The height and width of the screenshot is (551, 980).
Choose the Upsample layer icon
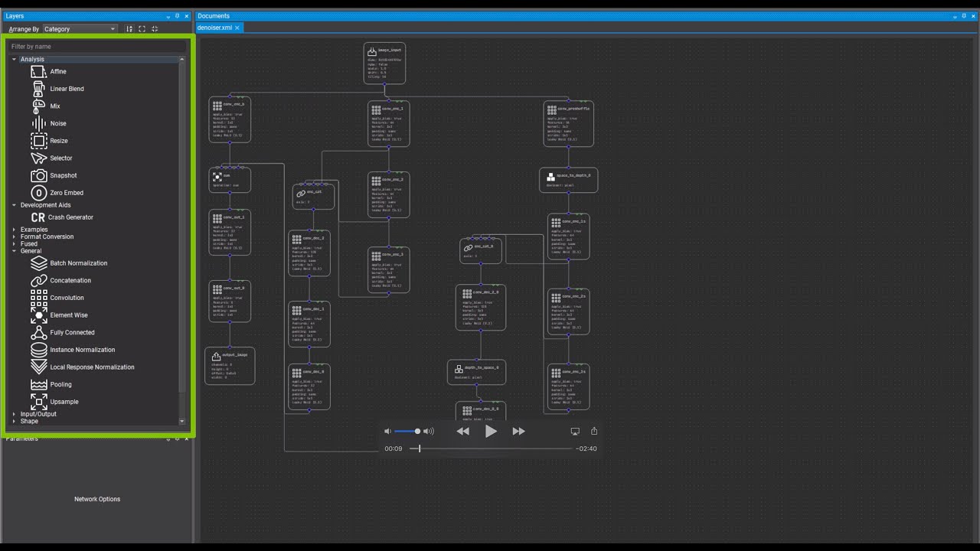point(38,402)
